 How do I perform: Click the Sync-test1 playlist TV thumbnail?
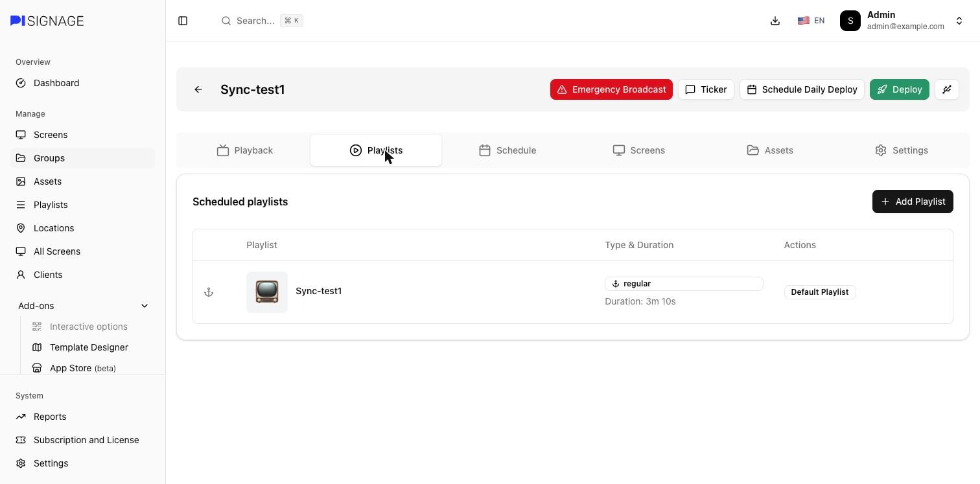click(267, 292)
